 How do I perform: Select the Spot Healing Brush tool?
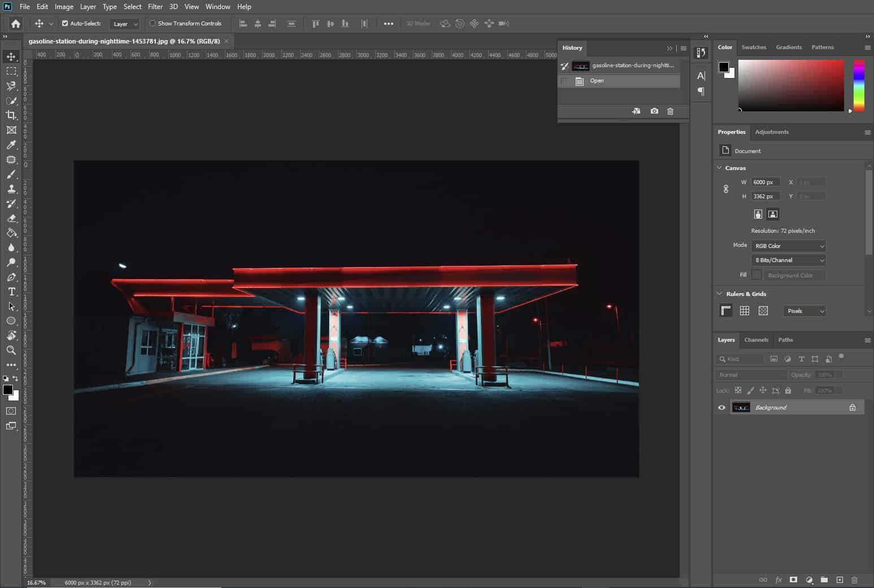[x=11, y=159]
